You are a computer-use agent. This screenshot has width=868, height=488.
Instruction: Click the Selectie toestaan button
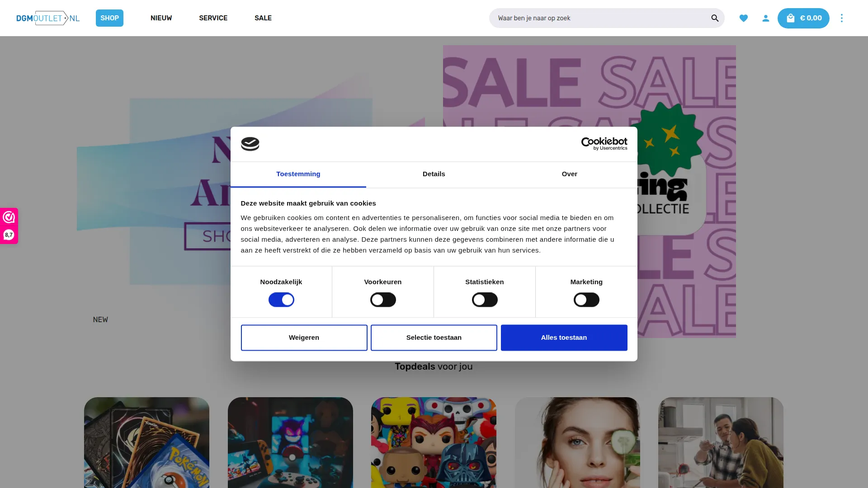[x=434, y=338]
